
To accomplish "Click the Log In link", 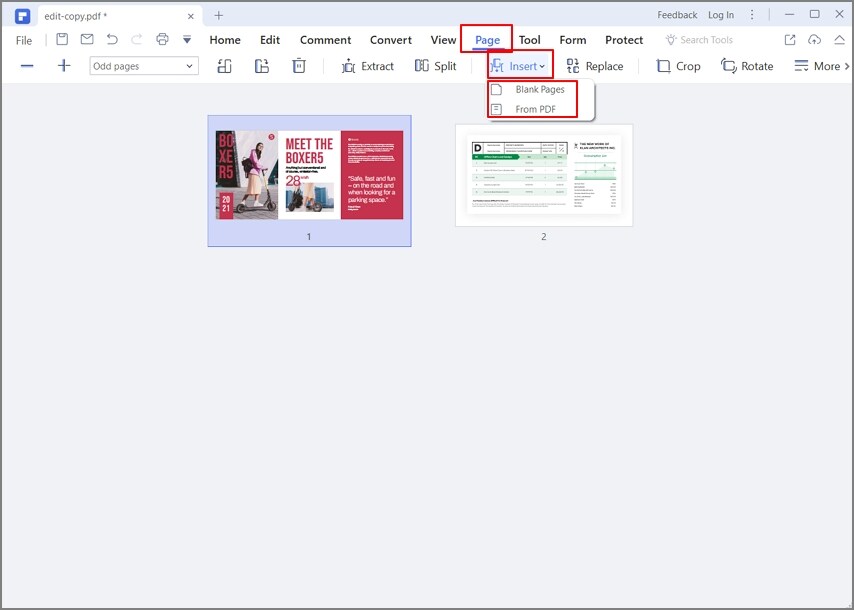I will 721,15.
